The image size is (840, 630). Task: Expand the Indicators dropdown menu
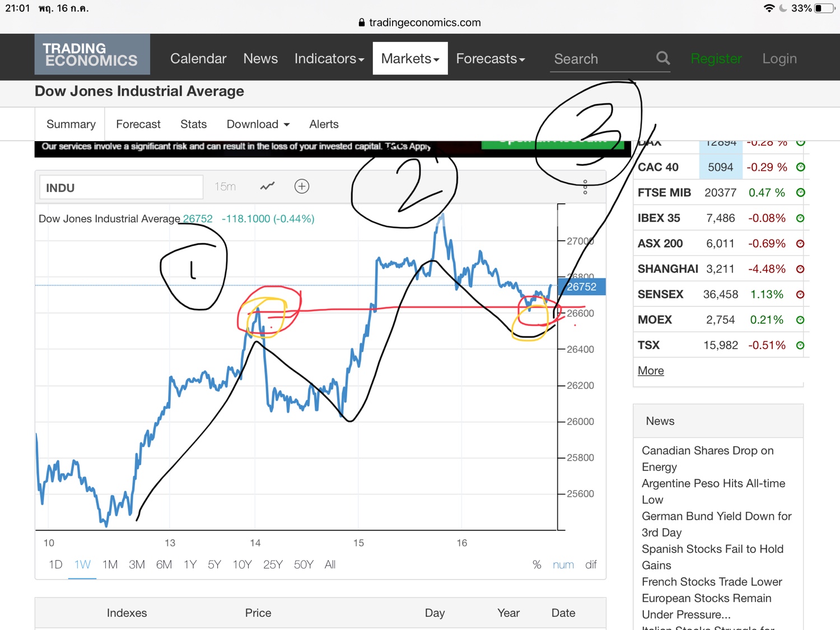pos(329,58)
